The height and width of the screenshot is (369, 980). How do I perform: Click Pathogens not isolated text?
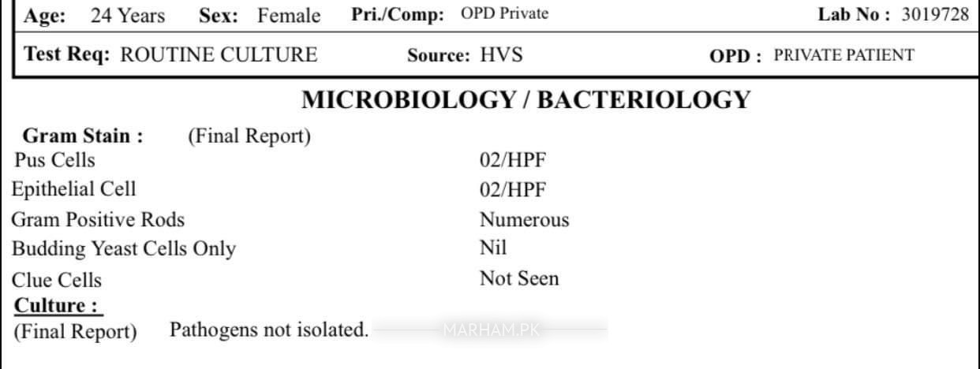(x=269, y=330)
